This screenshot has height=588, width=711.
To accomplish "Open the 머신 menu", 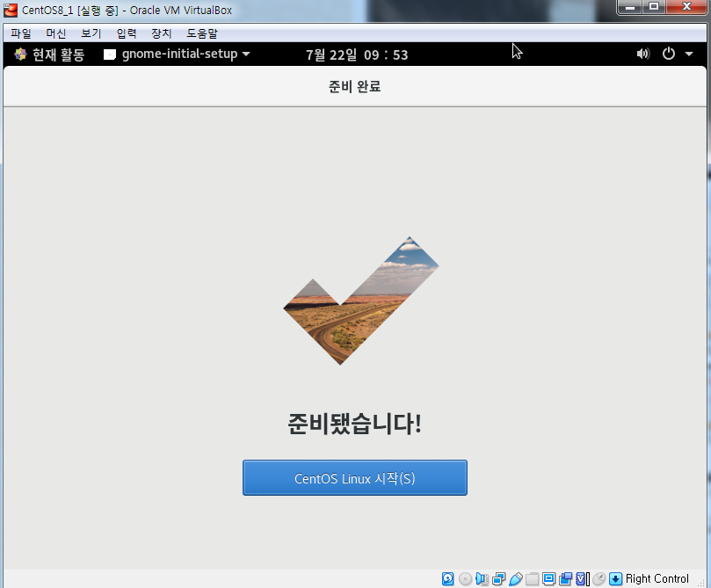I will (55, 33).
